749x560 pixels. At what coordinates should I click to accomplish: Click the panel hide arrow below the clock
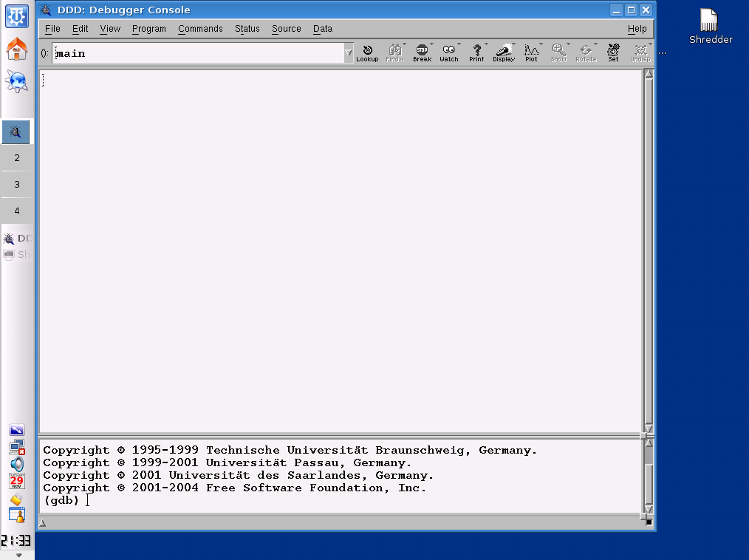[18, 555]
